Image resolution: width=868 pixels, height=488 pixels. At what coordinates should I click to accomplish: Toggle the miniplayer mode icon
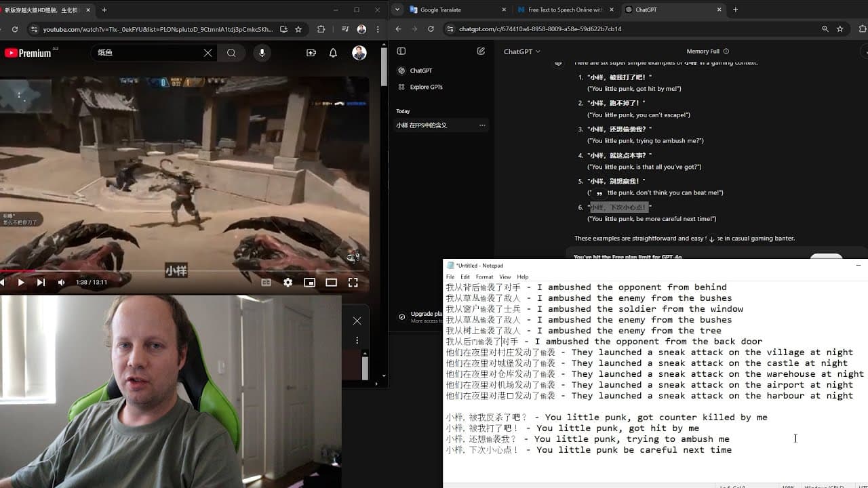pyautogui.click(x=310, y=283)
